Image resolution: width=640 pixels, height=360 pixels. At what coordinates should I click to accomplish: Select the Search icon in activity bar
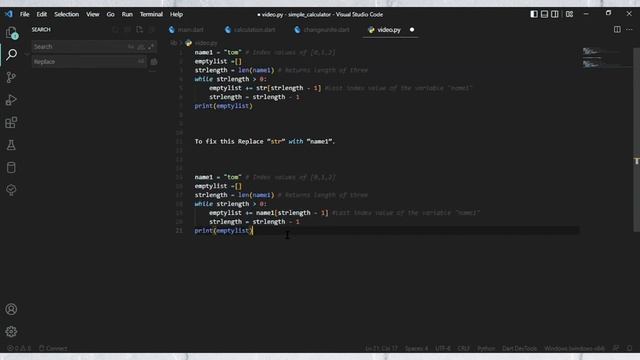click(11, 54)
